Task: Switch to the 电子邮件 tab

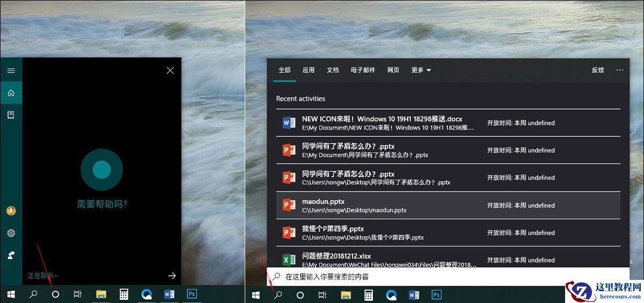Action: 363,70
